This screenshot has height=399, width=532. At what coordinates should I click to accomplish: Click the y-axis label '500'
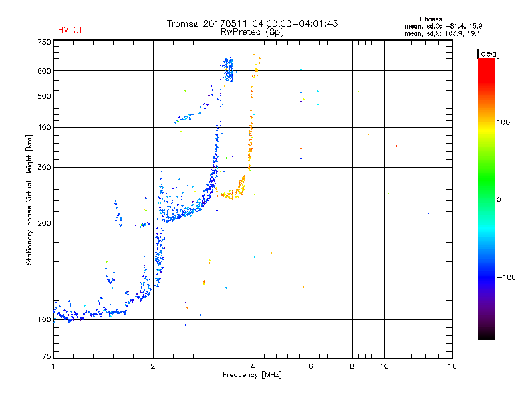point(44,96)
